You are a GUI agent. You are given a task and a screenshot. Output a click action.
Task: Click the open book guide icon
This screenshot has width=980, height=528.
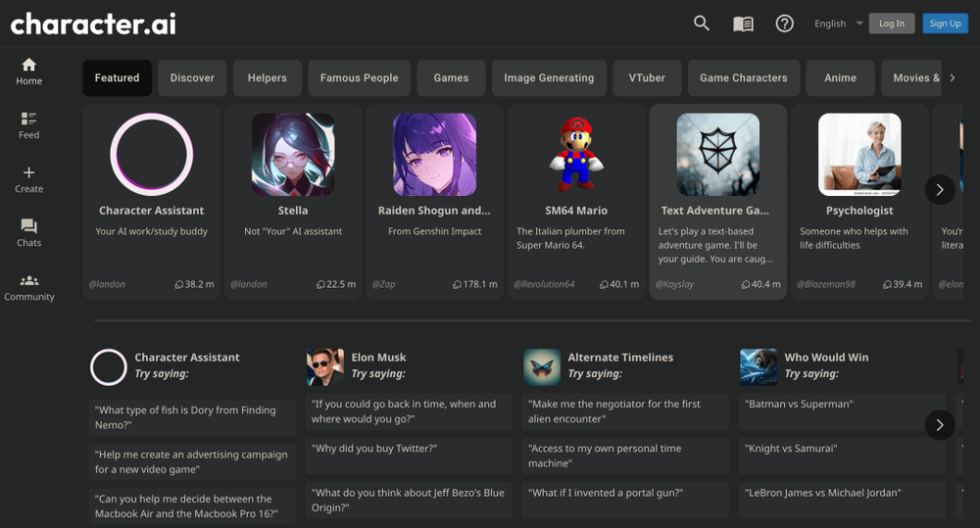(744, 24)
